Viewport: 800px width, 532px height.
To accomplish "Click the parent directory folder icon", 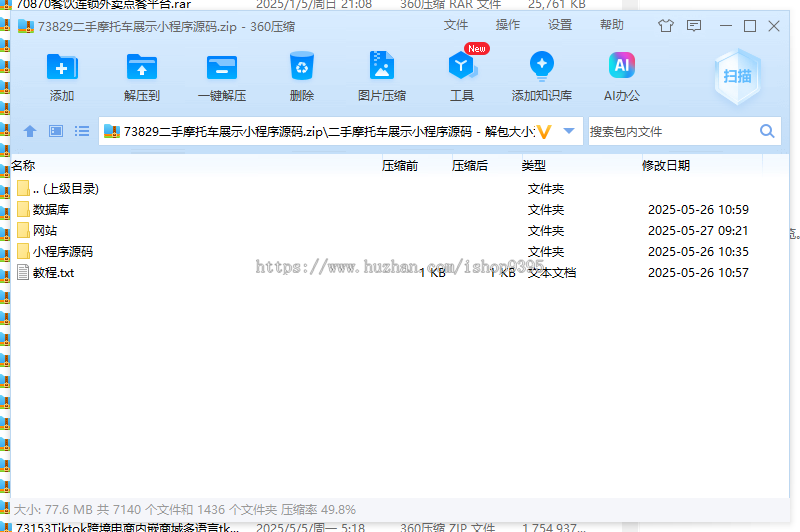I will (x=23, y=188).
